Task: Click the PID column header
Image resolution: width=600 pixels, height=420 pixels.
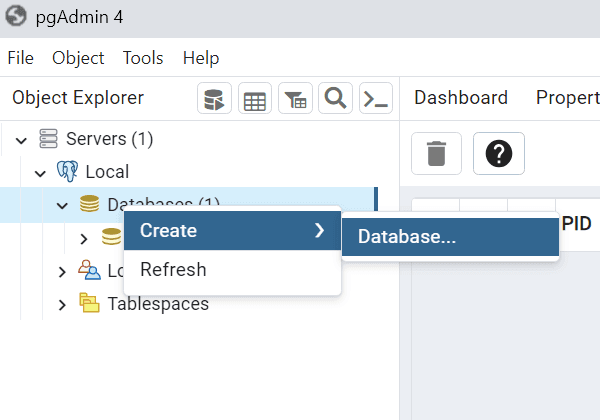Action: tap(576, 223)
